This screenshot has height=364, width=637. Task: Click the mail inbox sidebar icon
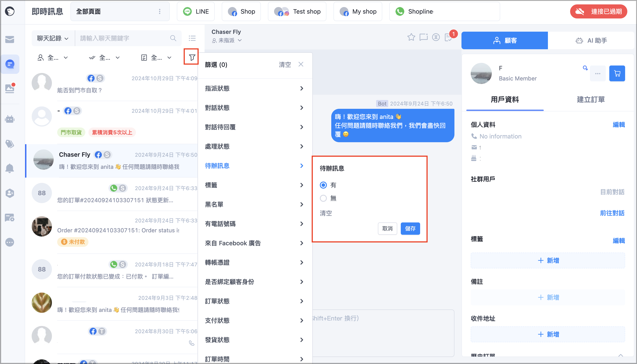coord(10,39)
